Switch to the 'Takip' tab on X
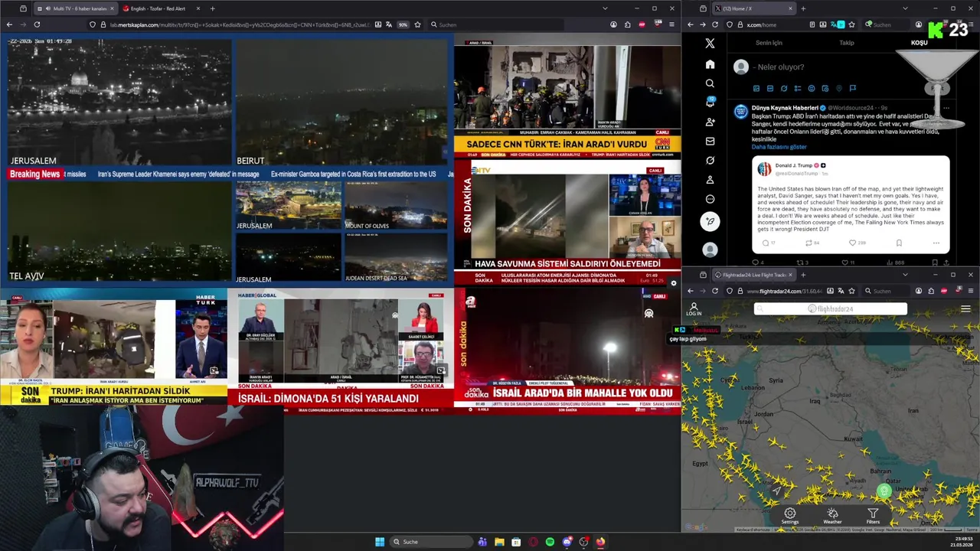980x551 pixels. 846,43
